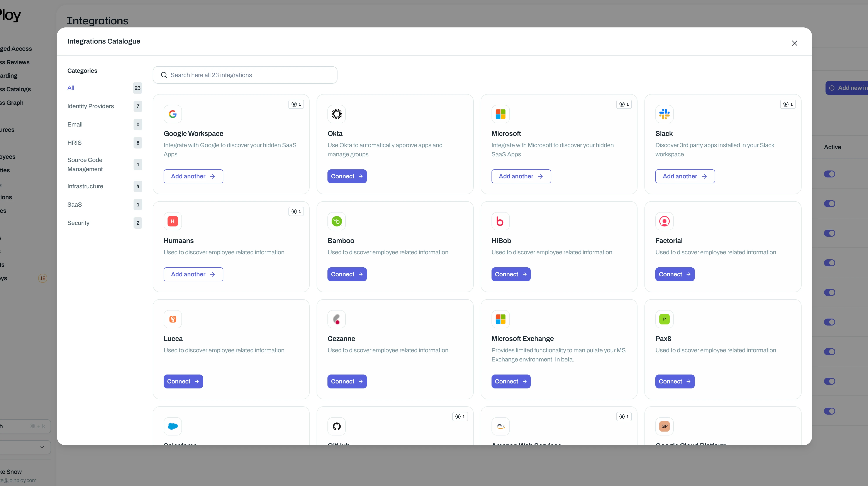Connect the Microsoft Exchange integration

click(511, 381)
